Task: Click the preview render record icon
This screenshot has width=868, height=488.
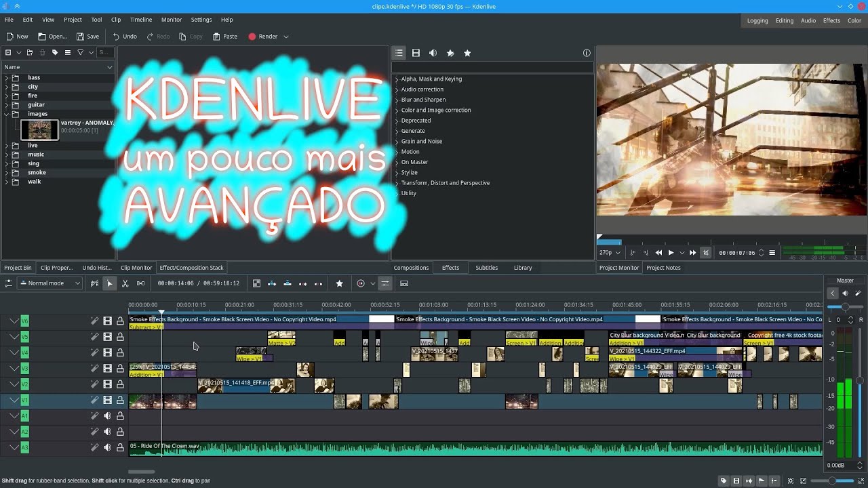Action: coord(361,283)
